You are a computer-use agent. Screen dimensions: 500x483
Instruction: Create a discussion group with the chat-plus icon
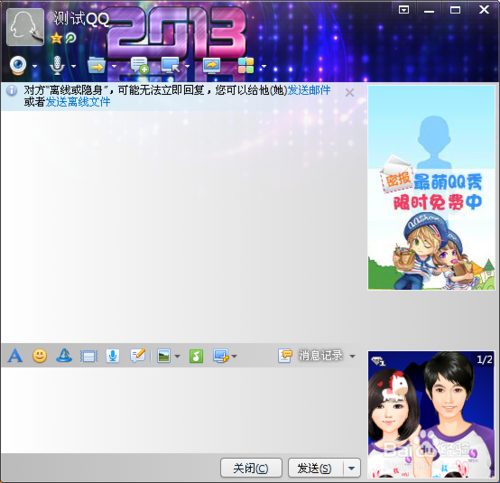point(139,65)
